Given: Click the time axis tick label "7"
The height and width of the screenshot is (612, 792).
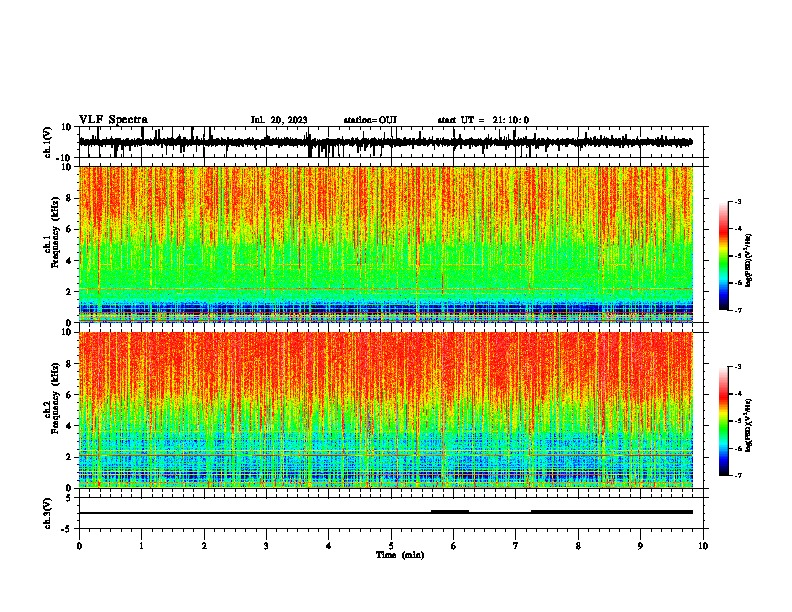Looking at the screenshot, I should pyautogui.click(x=516, y=546).
